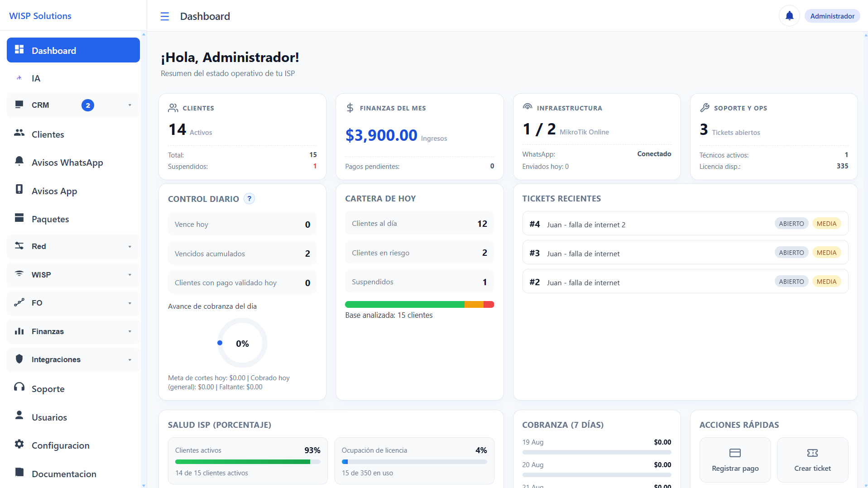868x488 pixels.
Task: Click the Administrador user button
Action: (832, 16)
